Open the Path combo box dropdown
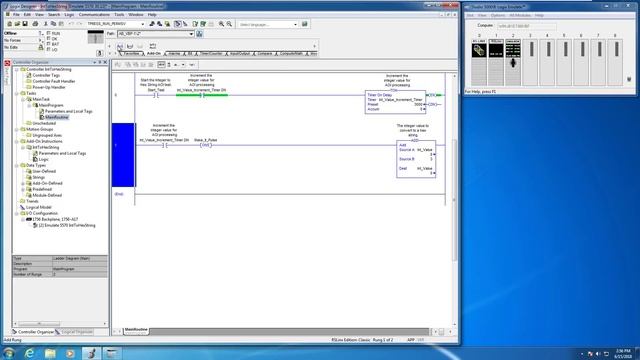The image size is (640, 360). [x=191, y=34]
